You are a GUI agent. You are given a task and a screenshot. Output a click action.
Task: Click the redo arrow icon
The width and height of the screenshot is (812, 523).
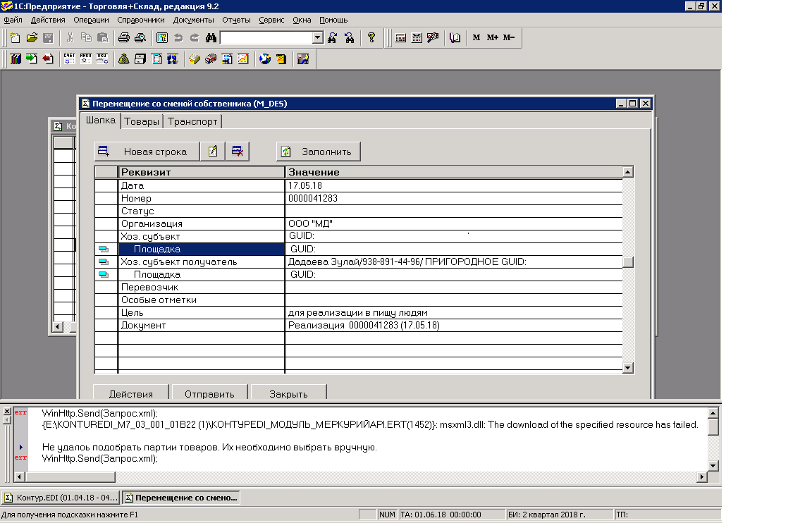(x=195, y=38)
